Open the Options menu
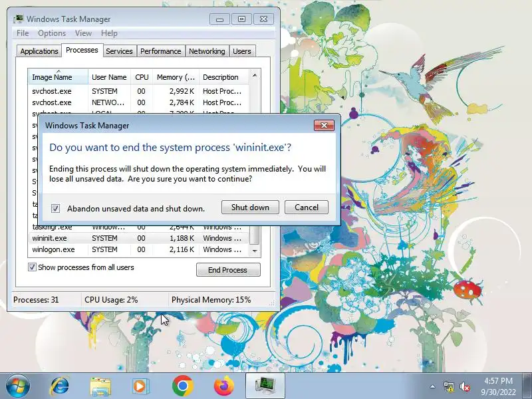This screenshot has height=399, width=532. pos(52,33)
